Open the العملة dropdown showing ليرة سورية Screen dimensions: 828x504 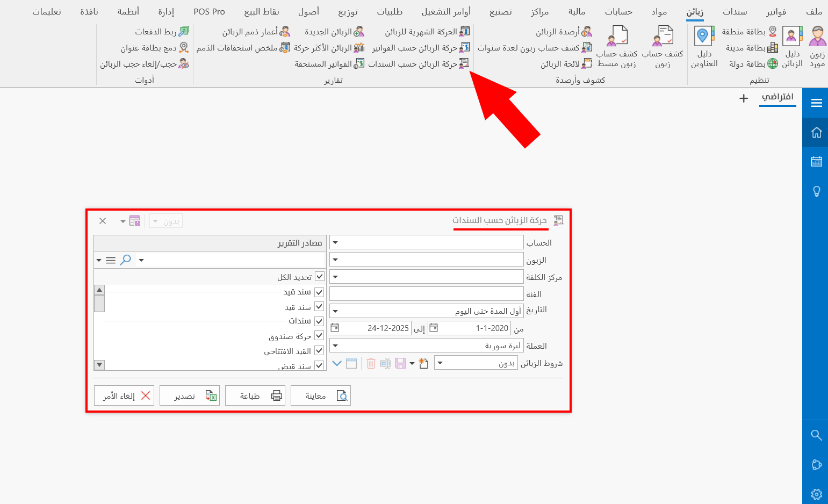pos(335,345)
